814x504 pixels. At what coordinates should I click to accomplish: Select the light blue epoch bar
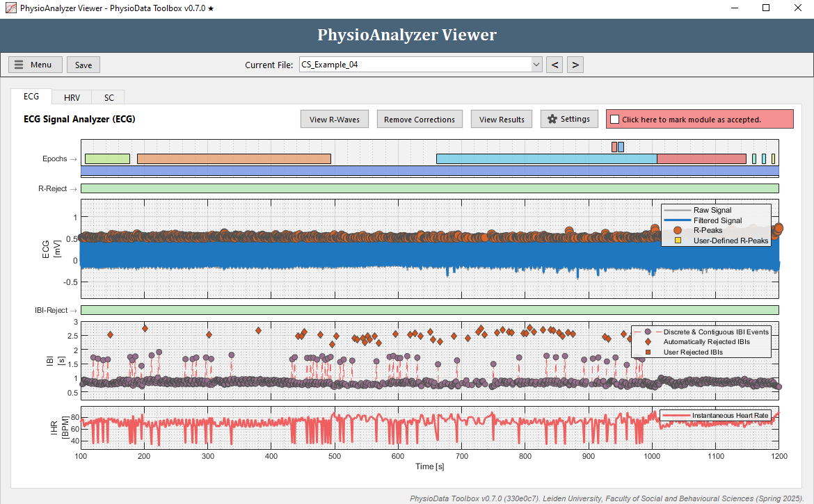point(547,158)
